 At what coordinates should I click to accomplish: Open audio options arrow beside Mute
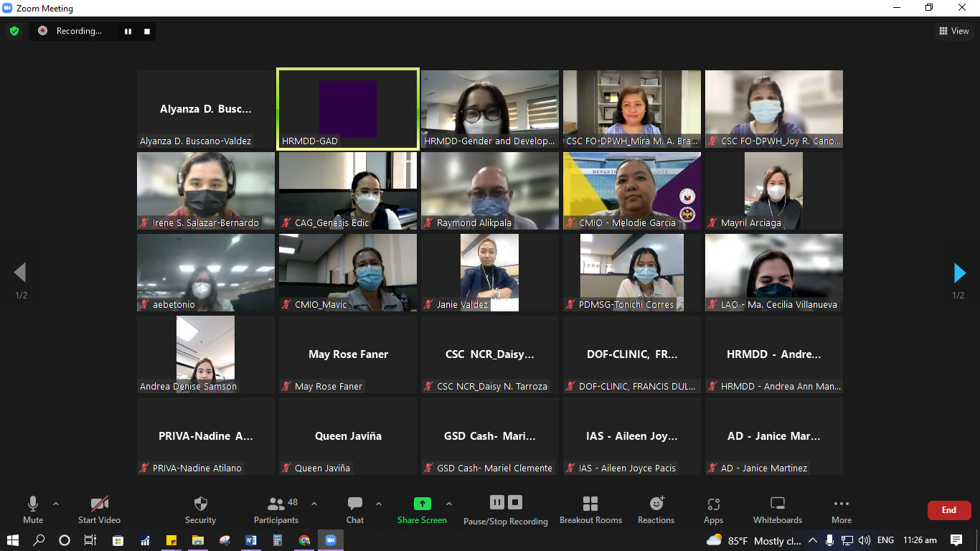56,504
